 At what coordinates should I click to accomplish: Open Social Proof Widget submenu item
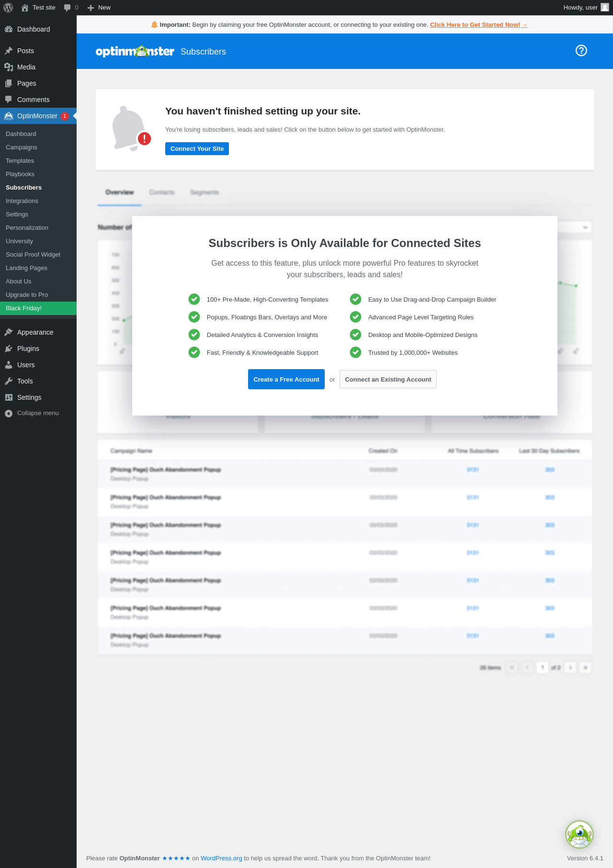pos(38,255)
